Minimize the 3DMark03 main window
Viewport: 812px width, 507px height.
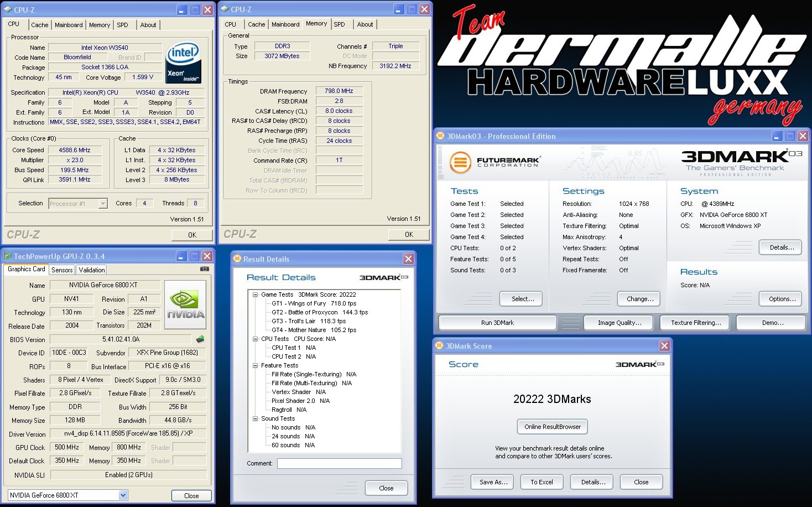(777, 136)
